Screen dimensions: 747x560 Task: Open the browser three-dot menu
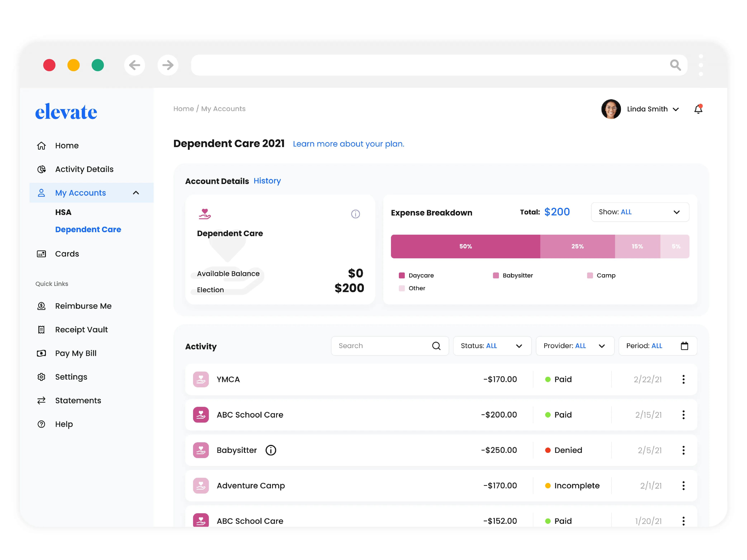(701, 65)
